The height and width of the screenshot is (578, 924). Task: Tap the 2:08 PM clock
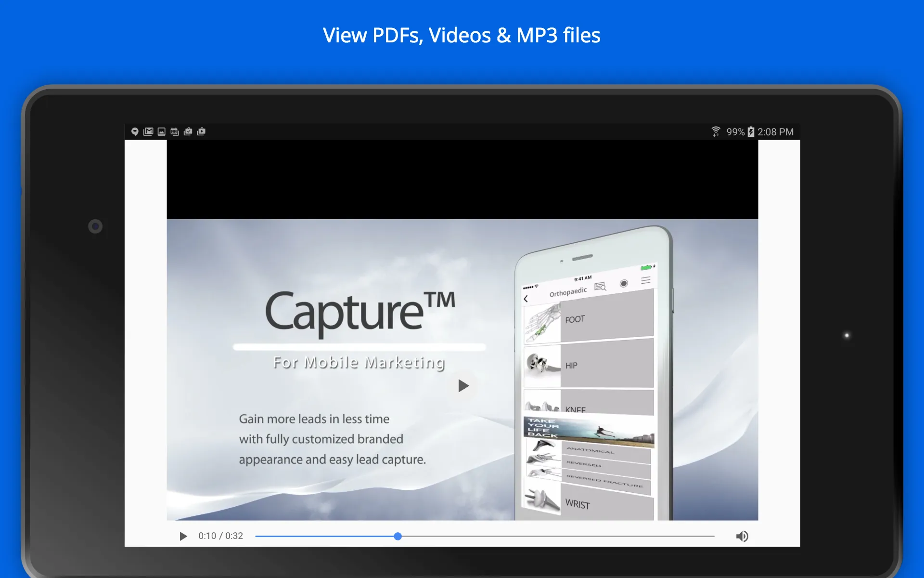(x=775, y=132)
